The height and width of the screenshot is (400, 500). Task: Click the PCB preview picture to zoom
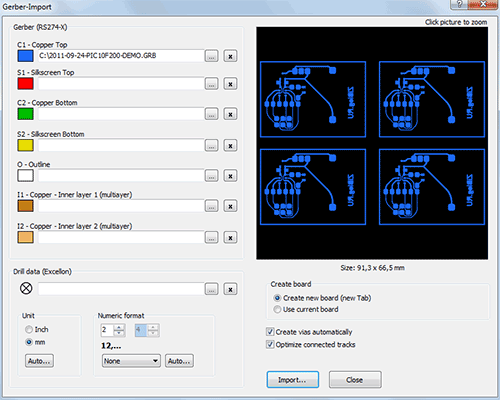[x=372, y=143]
